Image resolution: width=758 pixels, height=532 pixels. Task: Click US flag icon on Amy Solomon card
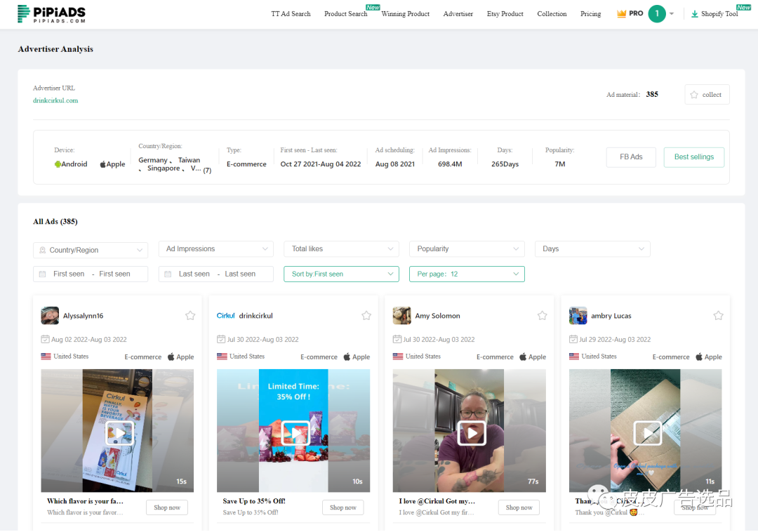point(398,357)
